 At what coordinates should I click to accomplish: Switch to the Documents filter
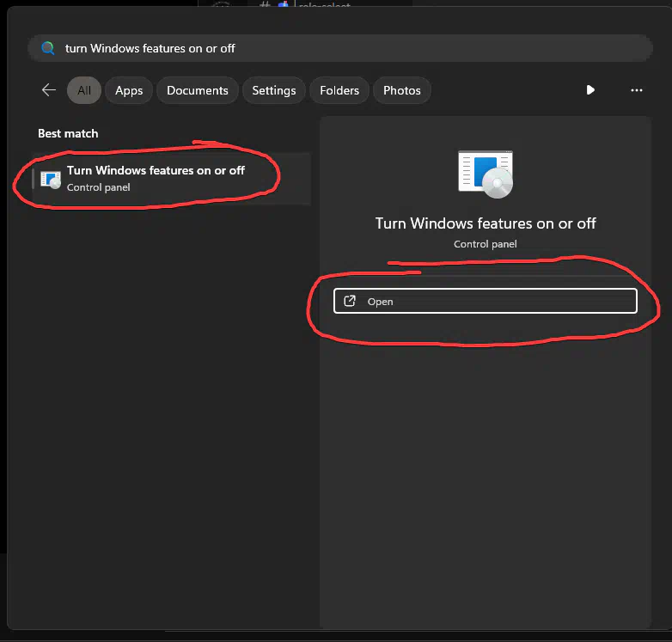197,90
